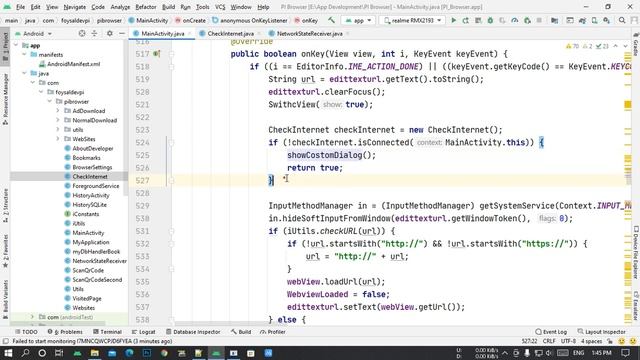Viewport: 640px width, 360px height.
Task: Open the Terminal tool window
Action: [107, 332]
